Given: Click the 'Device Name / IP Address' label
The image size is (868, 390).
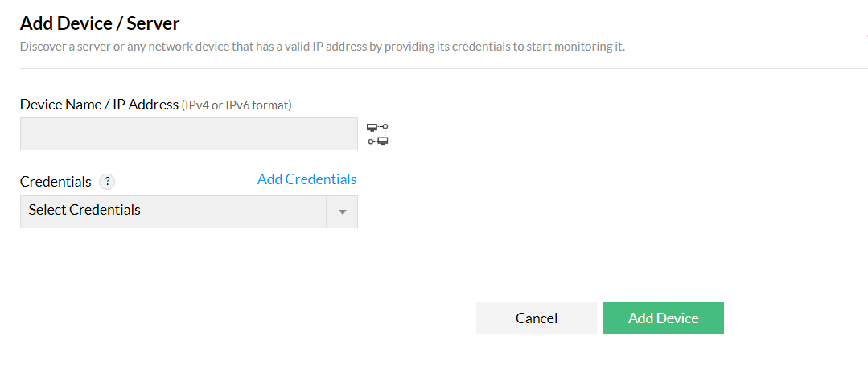Looking at the screenshot, I should (99, 104).
